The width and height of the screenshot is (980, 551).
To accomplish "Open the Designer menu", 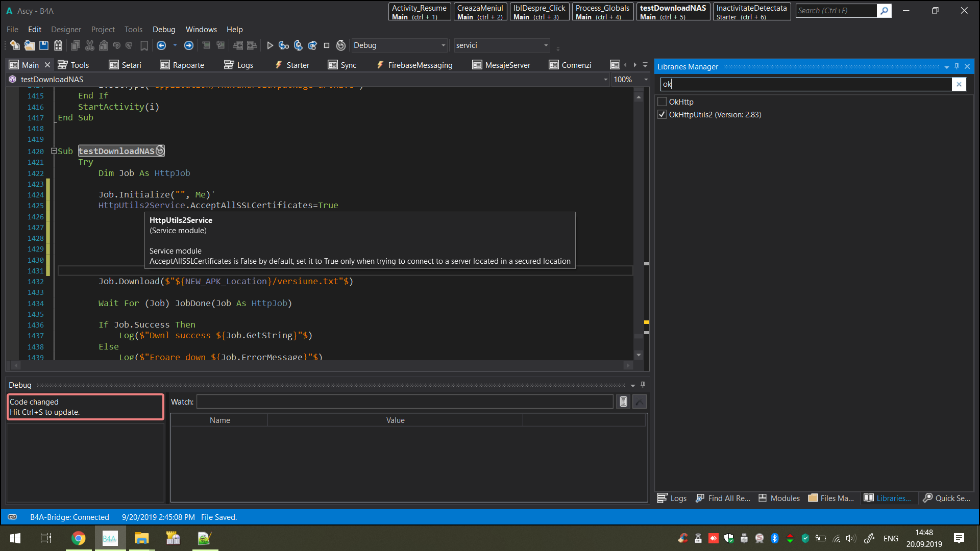I will tap(66, 30).
